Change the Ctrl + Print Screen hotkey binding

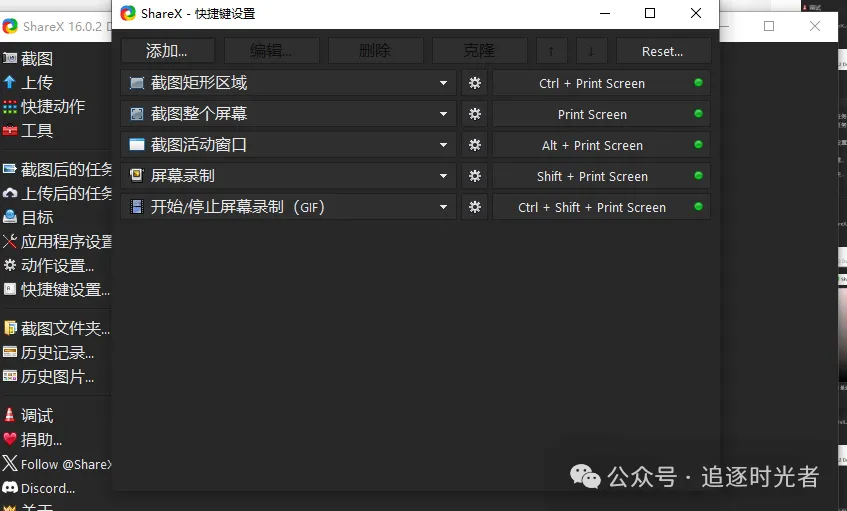coord(601,83)
